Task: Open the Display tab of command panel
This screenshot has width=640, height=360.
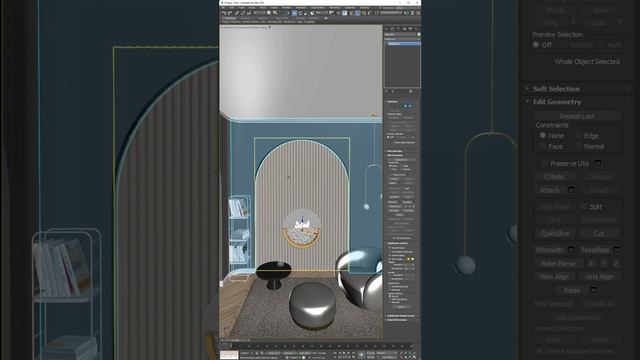Action: click(410, 29)
